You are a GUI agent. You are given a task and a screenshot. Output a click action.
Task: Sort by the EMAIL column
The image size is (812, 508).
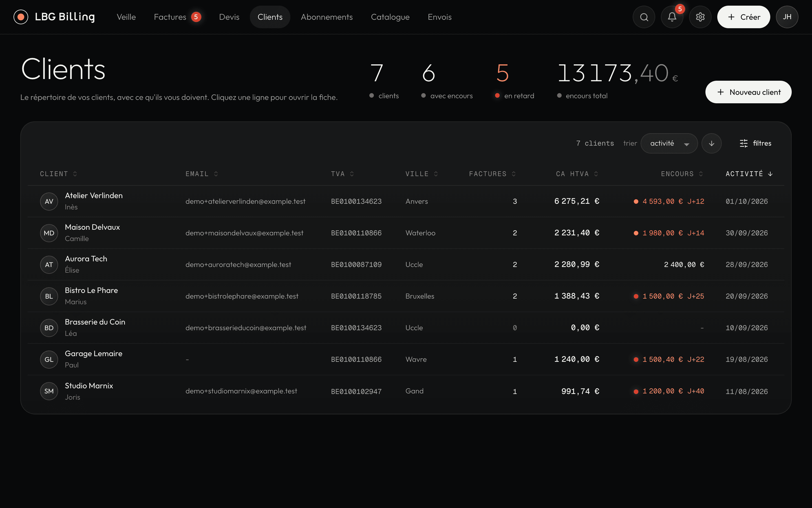[x=202, y=174]
